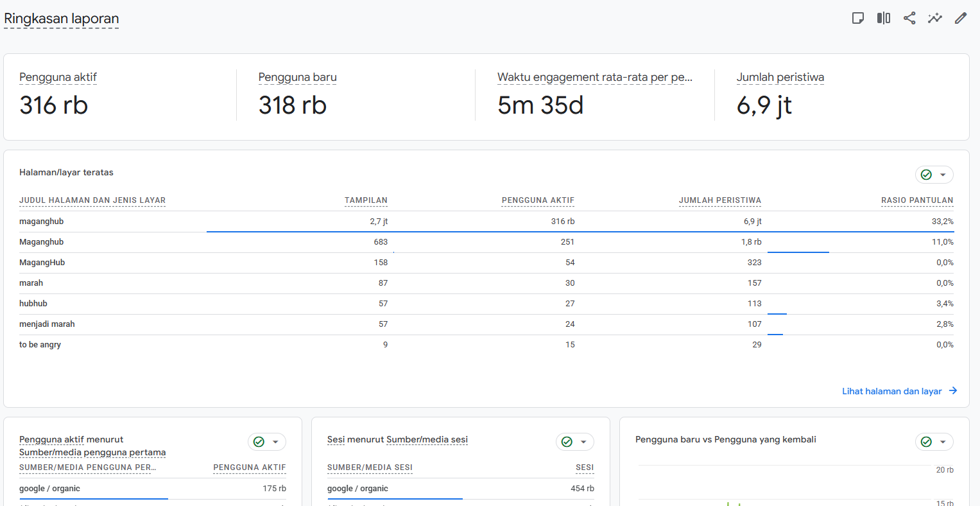Click the pencil edit report icon
The image size is (980, 506).
[x=961, y=18]
